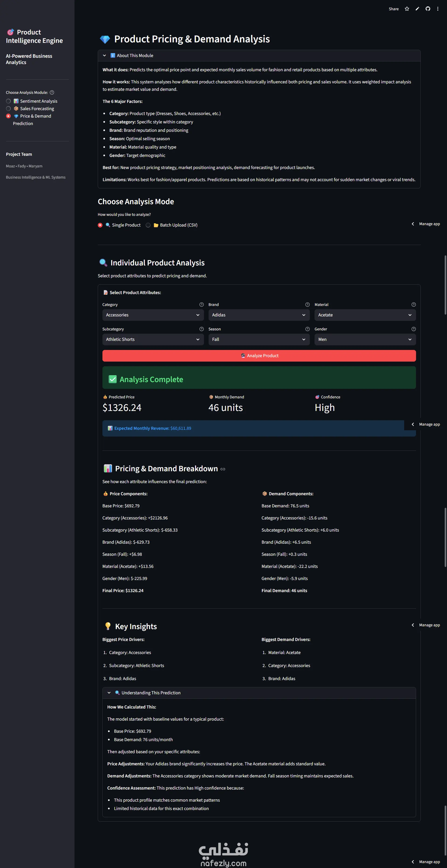Image resolution: width=447 pixels, height=868 pixels.
Task: Open the Category dropdown showing Accessories
Action: 153,315
